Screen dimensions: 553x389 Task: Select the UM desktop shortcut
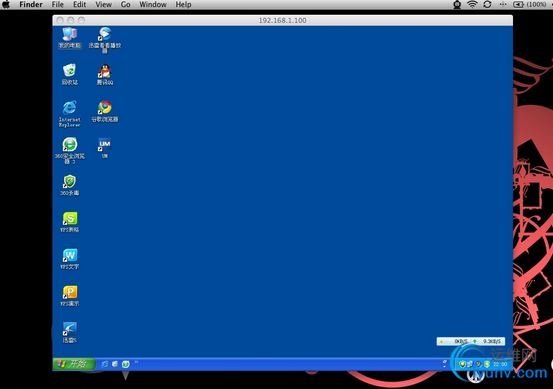(x=105, y=148)
